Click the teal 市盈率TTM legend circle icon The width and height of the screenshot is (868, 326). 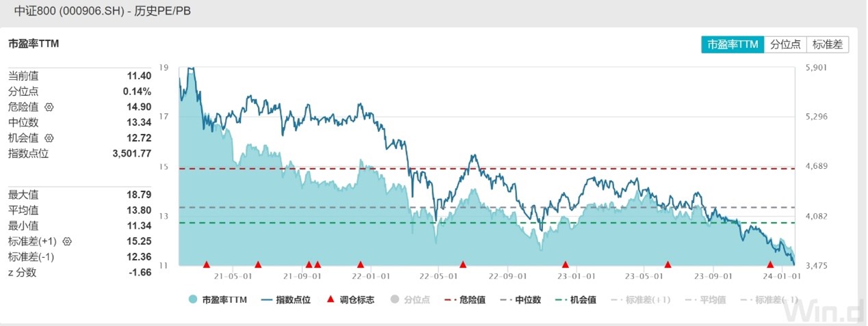194,299
